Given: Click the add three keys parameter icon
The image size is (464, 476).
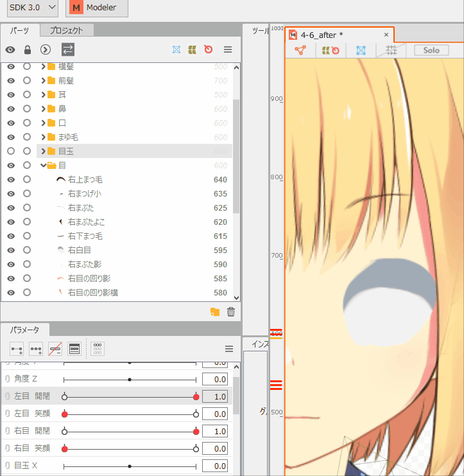Looking at the screenshot, I should (x=36, y=349).
